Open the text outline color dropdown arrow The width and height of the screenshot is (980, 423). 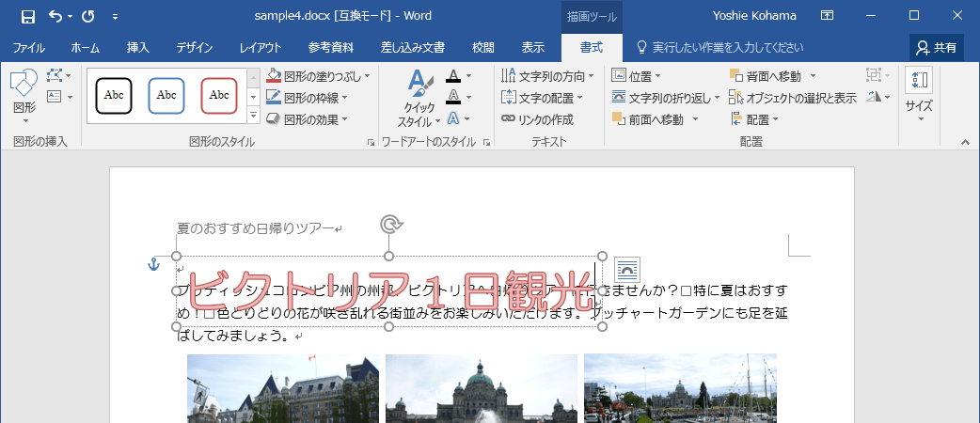(468, 98)
